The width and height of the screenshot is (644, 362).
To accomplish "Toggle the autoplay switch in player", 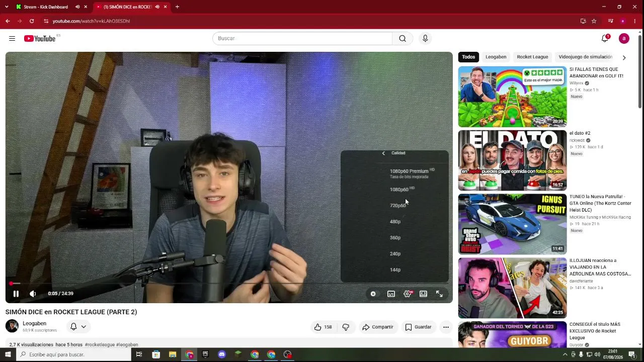I will coord(373,294).
